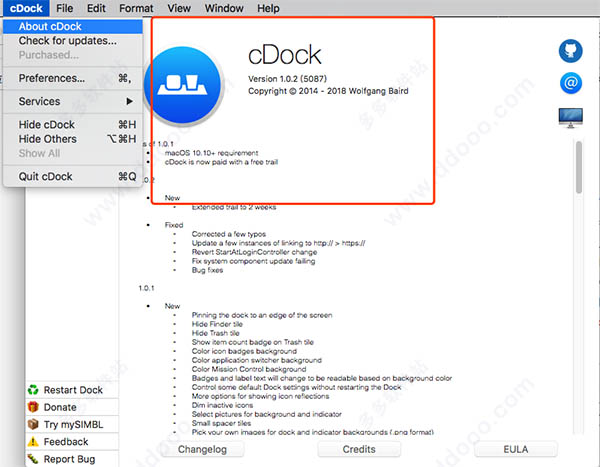Open the Format menu
This screenshot has width=600, height=467.
136,8
